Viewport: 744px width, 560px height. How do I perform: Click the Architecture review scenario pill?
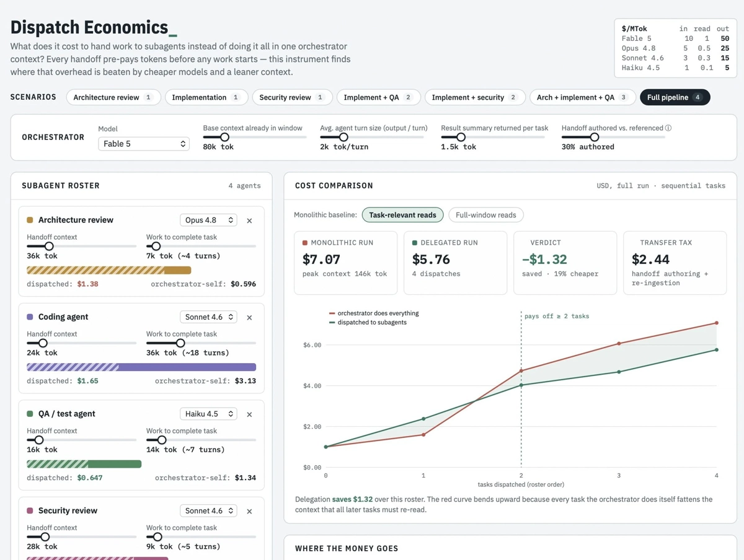click(113, 97)
